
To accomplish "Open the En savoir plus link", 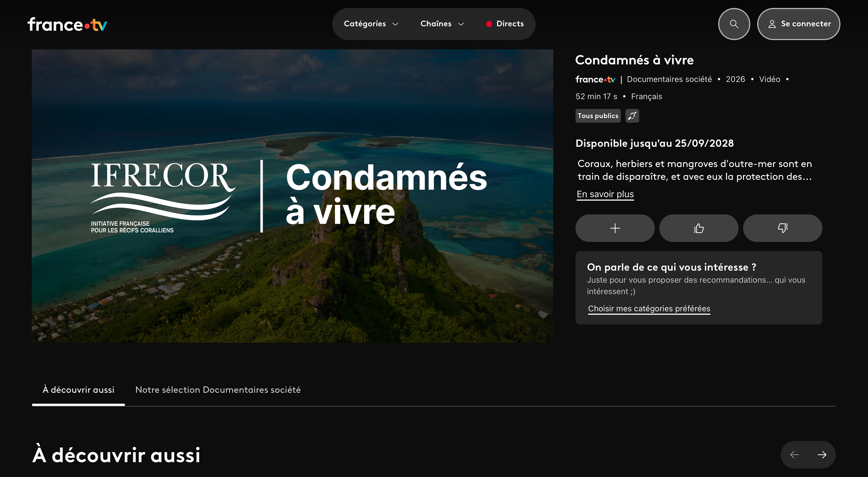I will (605, 194).
